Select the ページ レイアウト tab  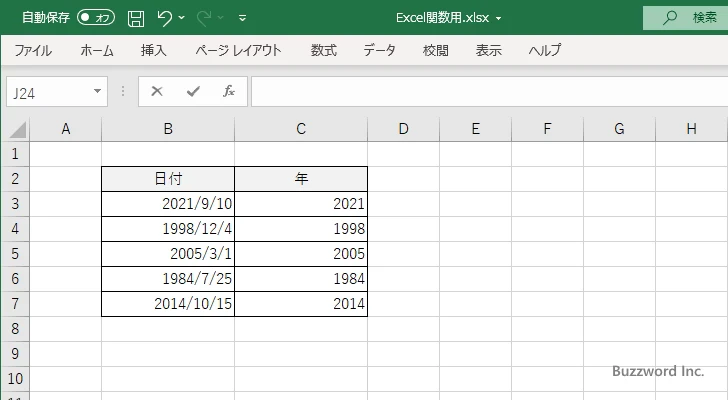[x=238, y=50]
